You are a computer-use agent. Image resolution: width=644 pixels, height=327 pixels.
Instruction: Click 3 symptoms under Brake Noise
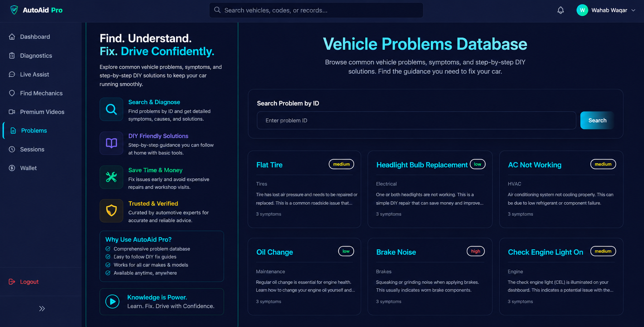click(389, 301)
